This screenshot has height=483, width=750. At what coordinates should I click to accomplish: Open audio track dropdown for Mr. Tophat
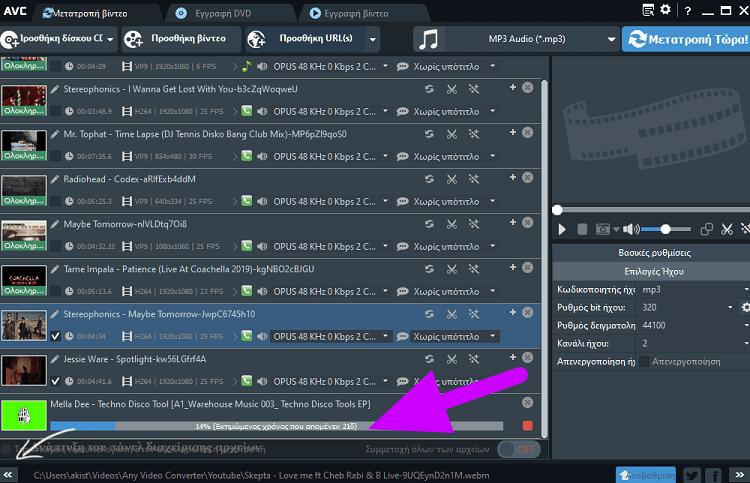[x=331, y=156]
